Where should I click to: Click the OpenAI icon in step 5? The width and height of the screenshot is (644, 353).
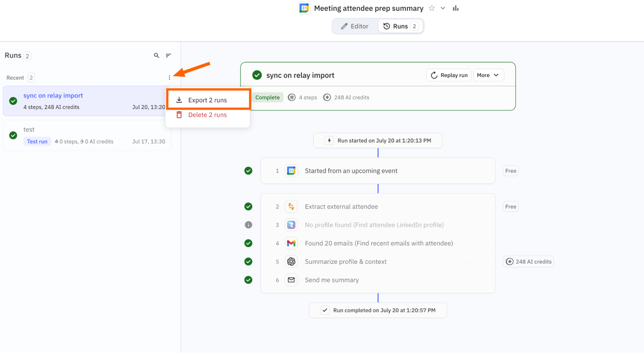pos(291,262)
